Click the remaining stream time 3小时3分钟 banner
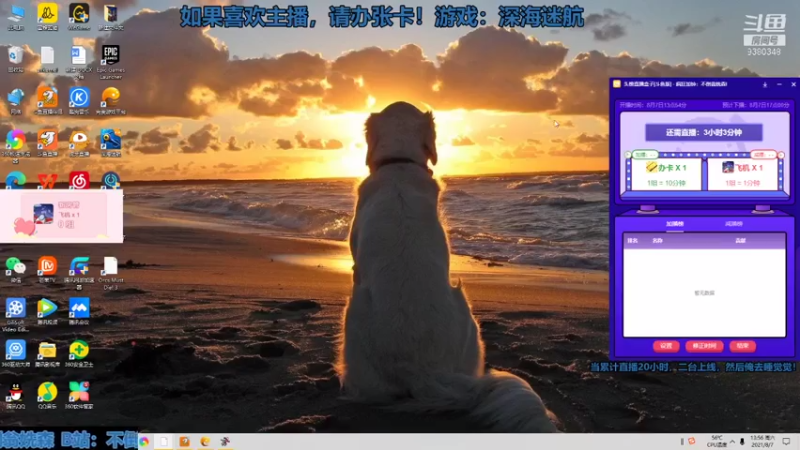This screenshot has width=800, height=450. pos(704,132)
